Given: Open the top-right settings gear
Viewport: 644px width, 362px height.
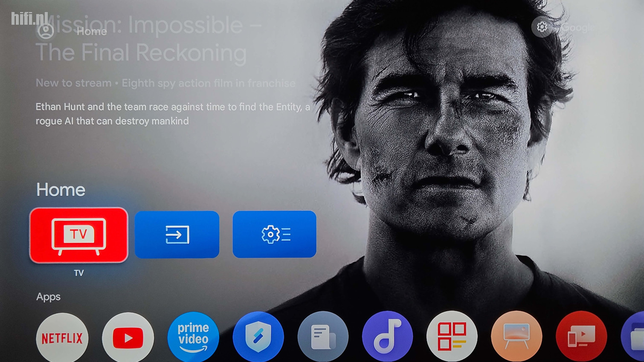Looking at the screenshot, I should [x=542, y=27].
